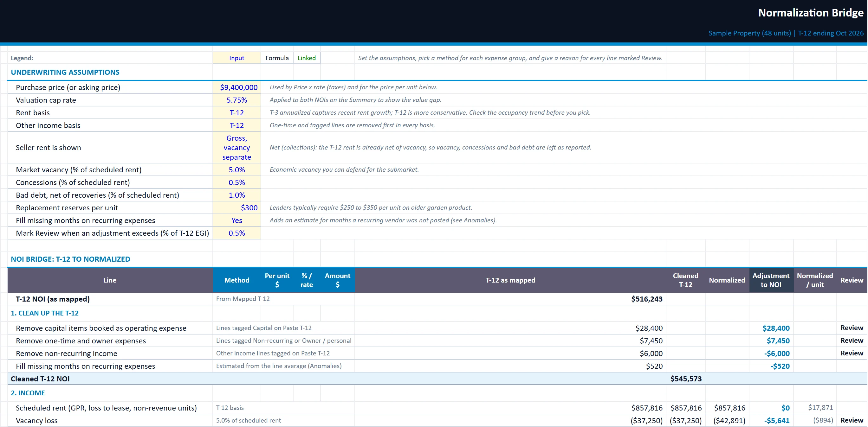Select the Concessions 0.5% input cell
Viewport: 868px width, 427px height.
click(236, 182)
